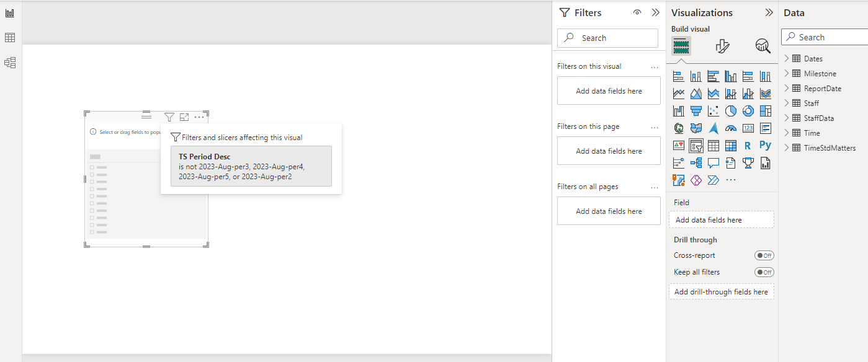This screenshot has width=868, height=362.
Task: Expand the Dates table chevron
Action: tap(787, 58)
